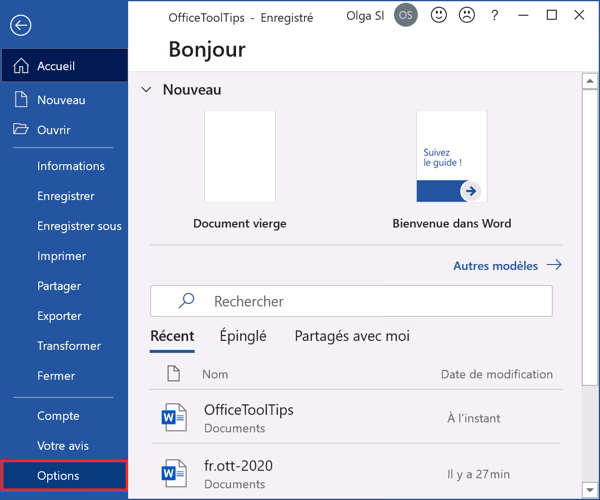Open Votre avis in the sidebar

point(64,445)
